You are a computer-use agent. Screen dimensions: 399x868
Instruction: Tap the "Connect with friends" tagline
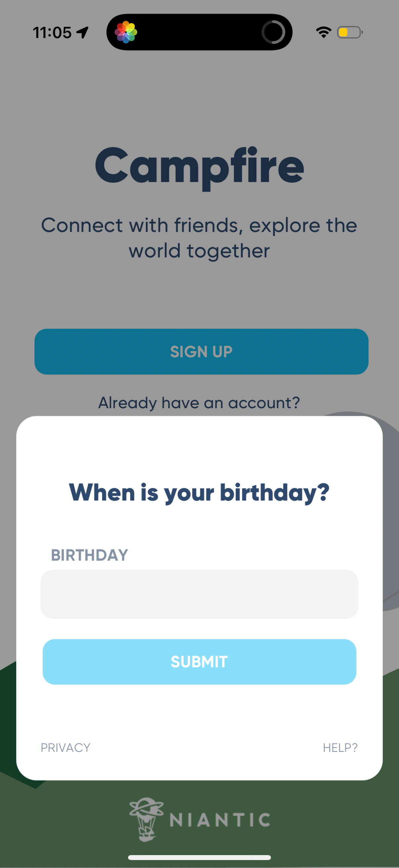(x=199, y=238)
